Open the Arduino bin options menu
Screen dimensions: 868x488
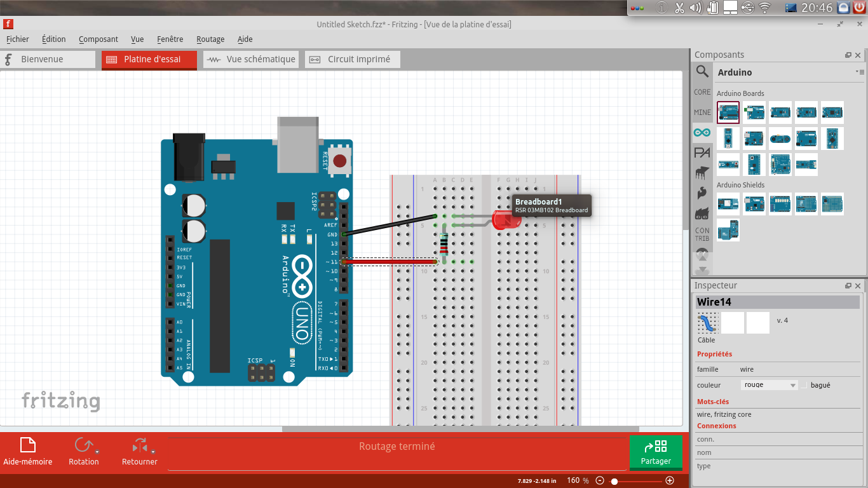(x=860, y=72)
